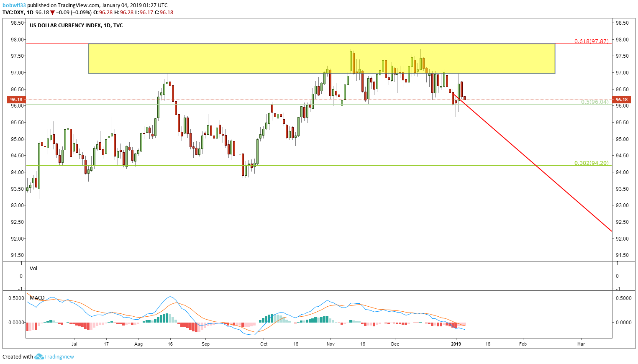Click the 'Created with' footer text
This screenshot has height=364, width=638.
click(x=18, y=357)
